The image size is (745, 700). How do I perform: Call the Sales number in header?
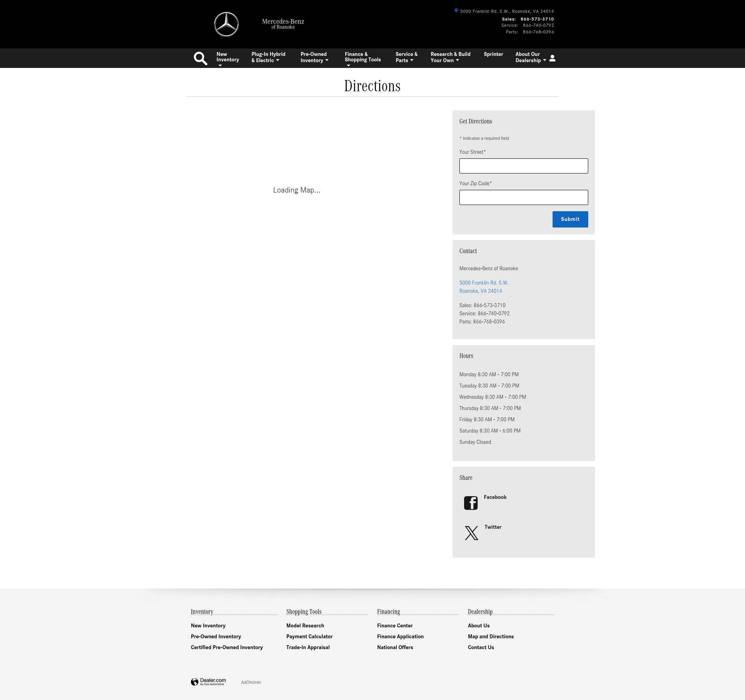[x=537, y=19]
